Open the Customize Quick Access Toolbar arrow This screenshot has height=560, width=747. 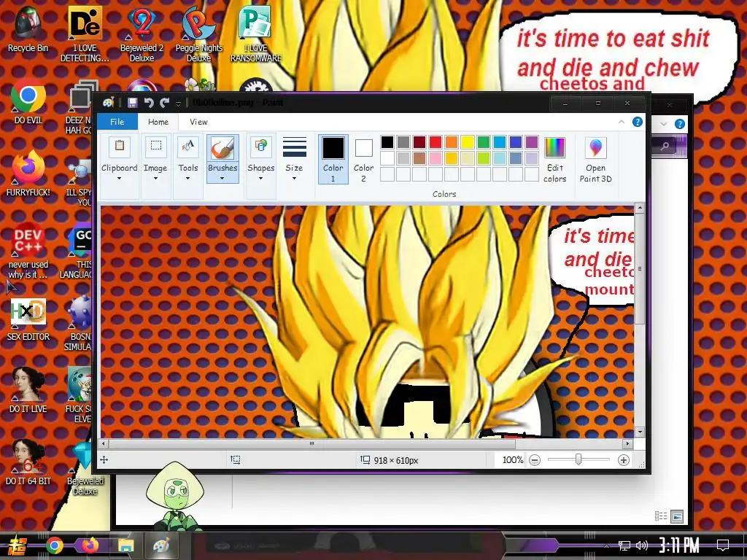pyautogui.click(x=178, y=104)
